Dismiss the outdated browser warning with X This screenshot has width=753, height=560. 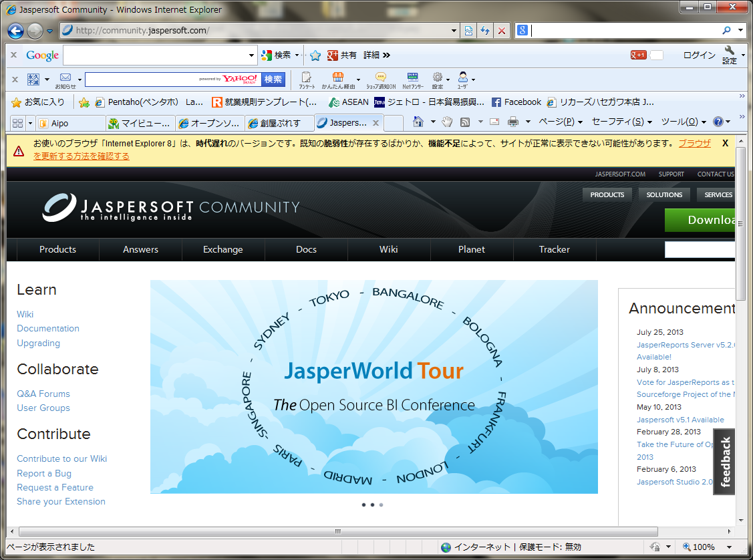[x=725, y=143]
